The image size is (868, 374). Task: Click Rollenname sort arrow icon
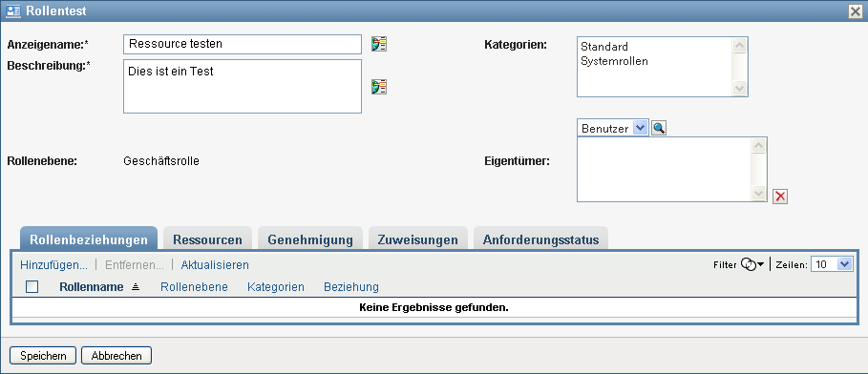[136, 286]
